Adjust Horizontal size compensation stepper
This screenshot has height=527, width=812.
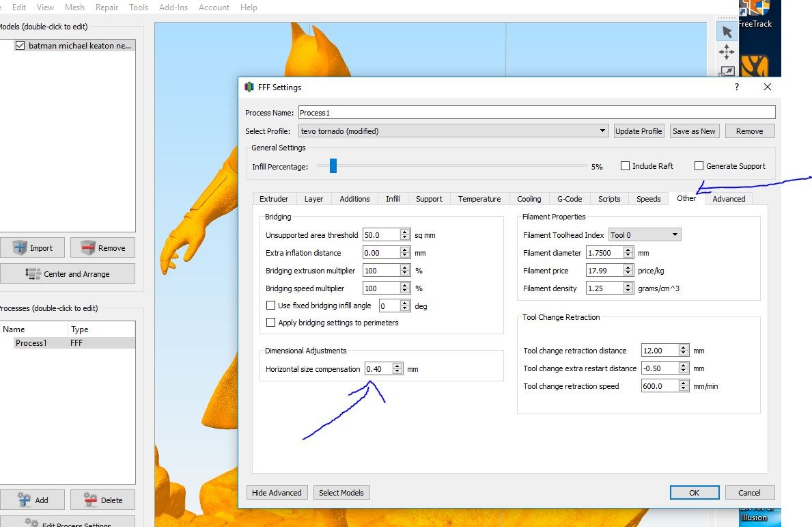397,369
